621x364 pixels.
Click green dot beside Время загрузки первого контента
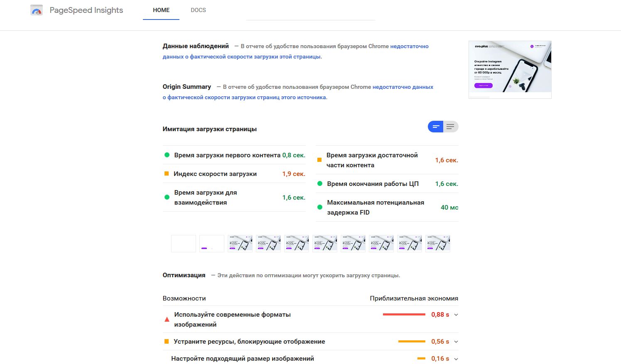[167, 155]
